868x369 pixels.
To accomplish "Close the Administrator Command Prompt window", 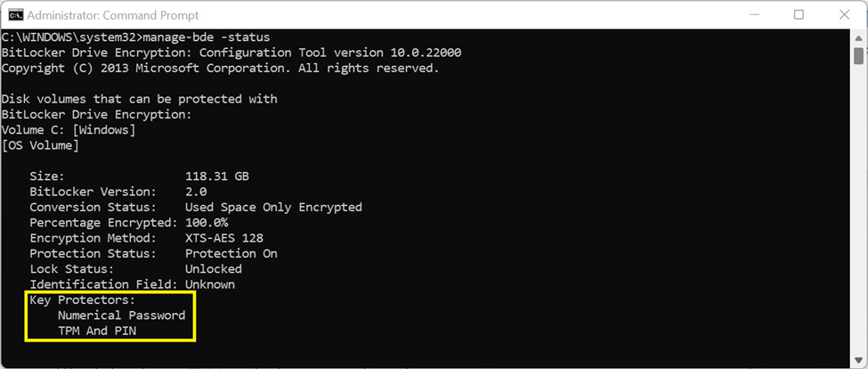I will 842,15.
